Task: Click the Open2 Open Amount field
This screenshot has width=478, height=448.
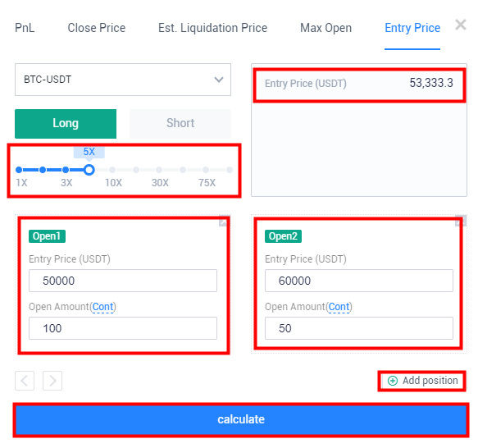Action: click(x=359, y=328)
